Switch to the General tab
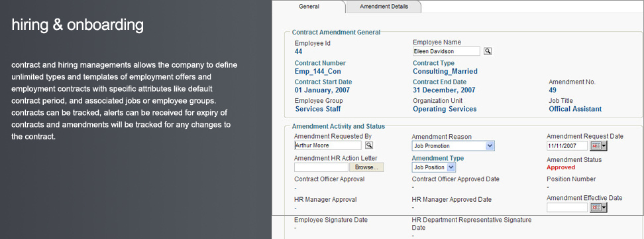 pos(309,7)
